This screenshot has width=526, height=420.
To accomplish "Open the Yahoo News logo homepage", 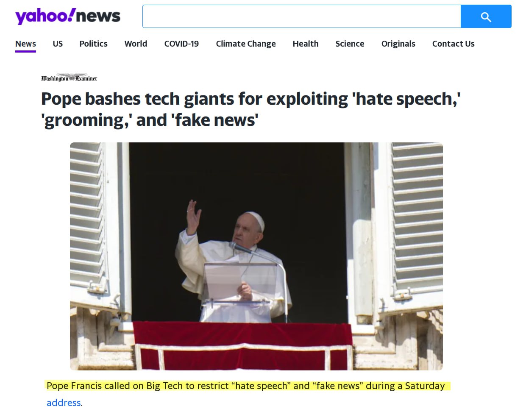I will coord(68,16).
